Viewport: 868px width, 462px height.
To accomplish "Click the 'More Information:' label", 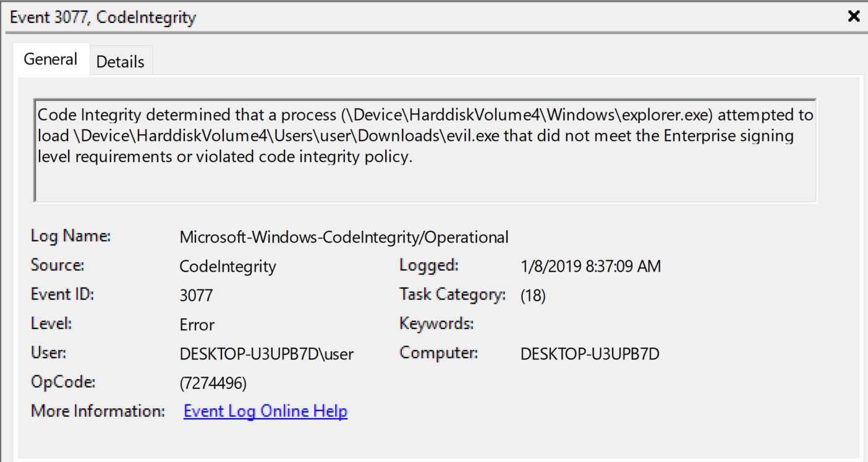I will coord(98,411).
